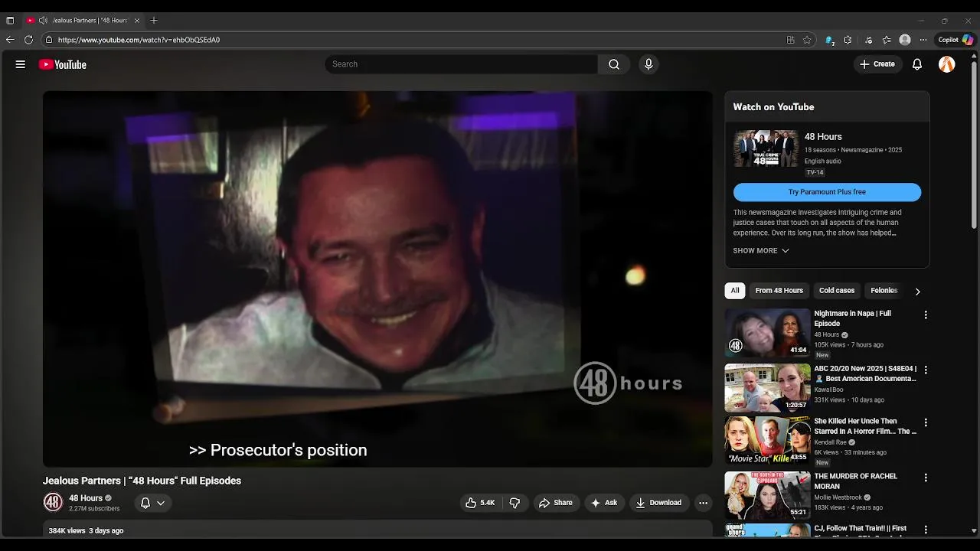Open subscription notification bell dropdown
This screenshot has height=551, width=980.
[x=152, y=503]
